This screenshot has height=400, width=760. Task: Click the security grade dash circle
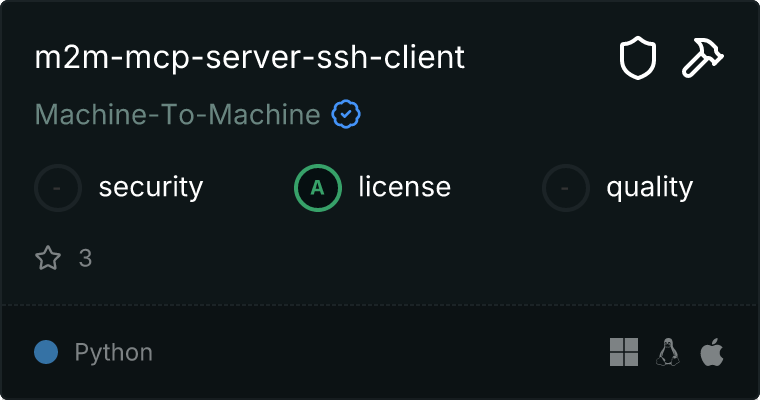[x=58, y=187]
